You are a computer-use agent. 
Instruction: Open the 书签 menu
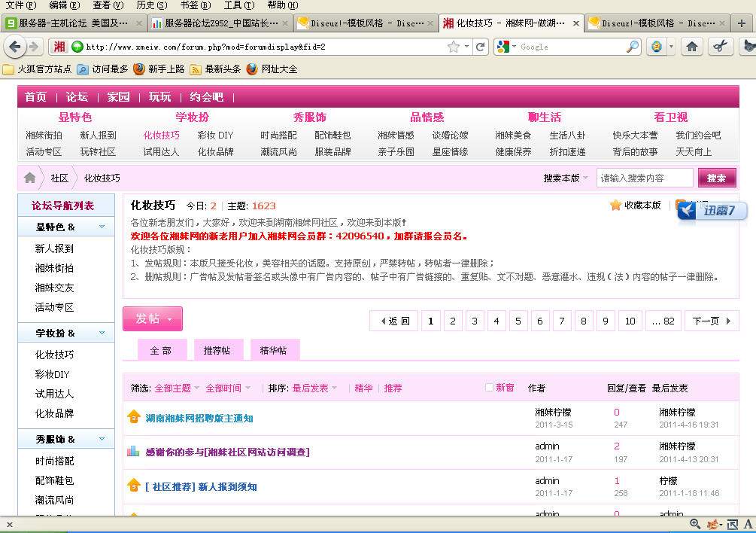[196, 5]
